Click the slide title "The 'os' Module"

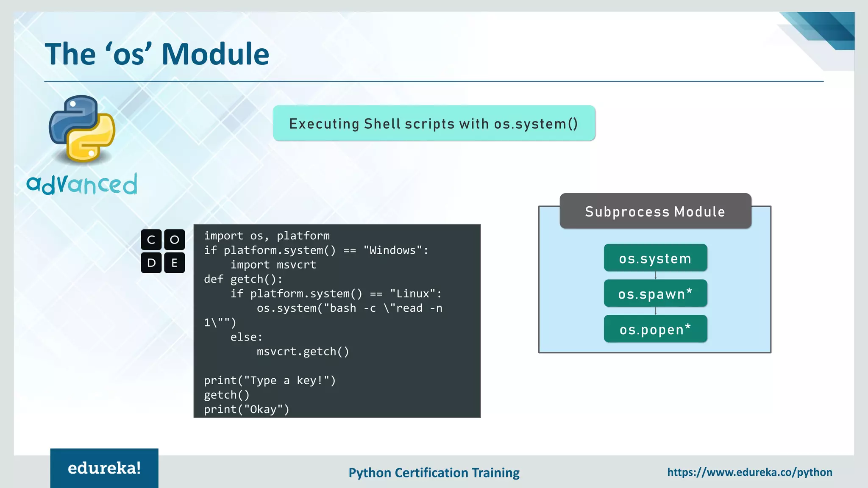157,54
